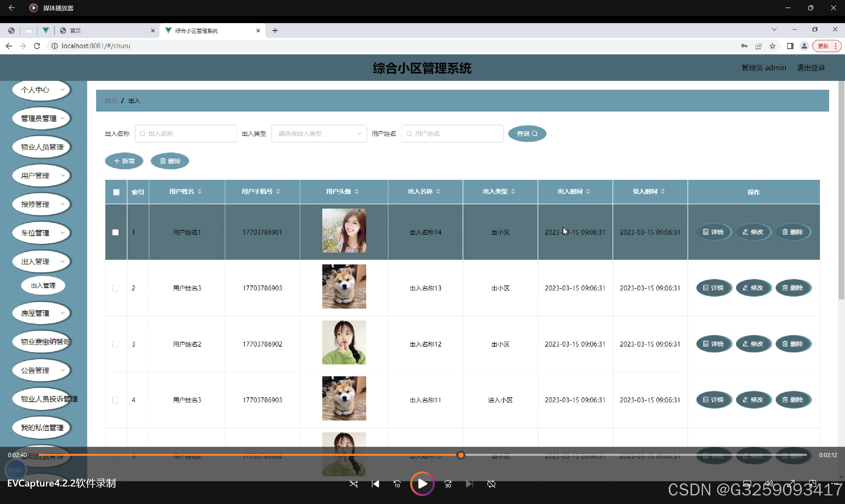Select the 出入管理 submenu item
This screenshot has width=845, height=504.
pyautogui.click(x=43, y=286)
